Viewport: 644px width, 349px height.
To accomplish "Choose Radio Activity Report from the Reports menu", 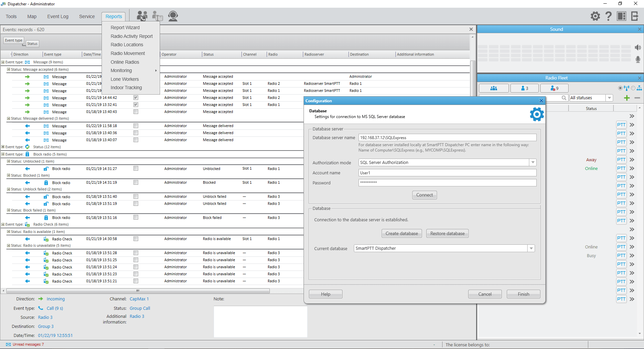I will click(131, 36).
